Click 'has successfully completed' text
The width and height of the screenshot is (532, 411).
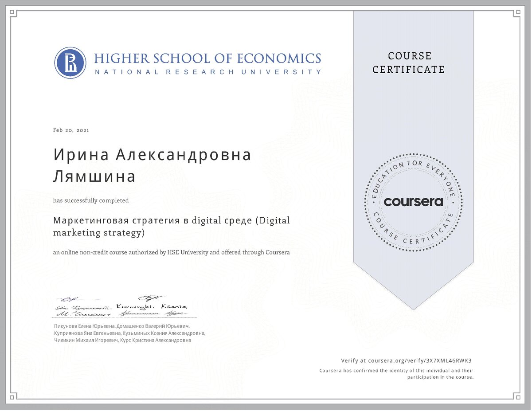91,200
